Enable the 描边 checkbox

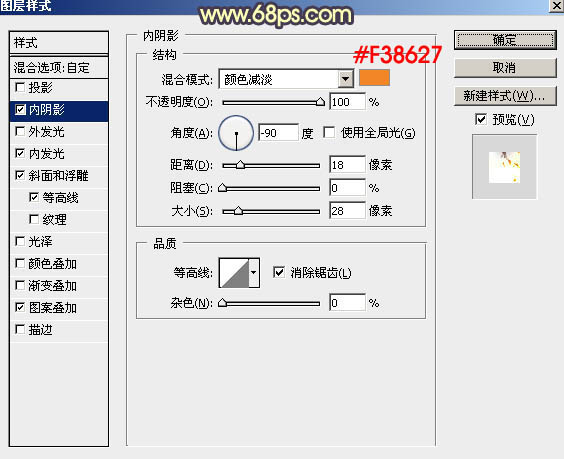pos(20,330)
